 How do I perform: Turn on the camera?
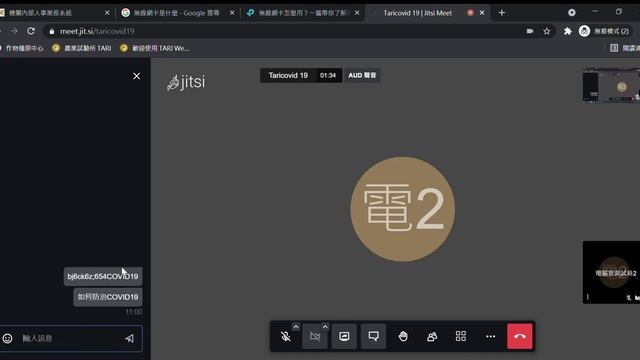click(x=315, y=336)
